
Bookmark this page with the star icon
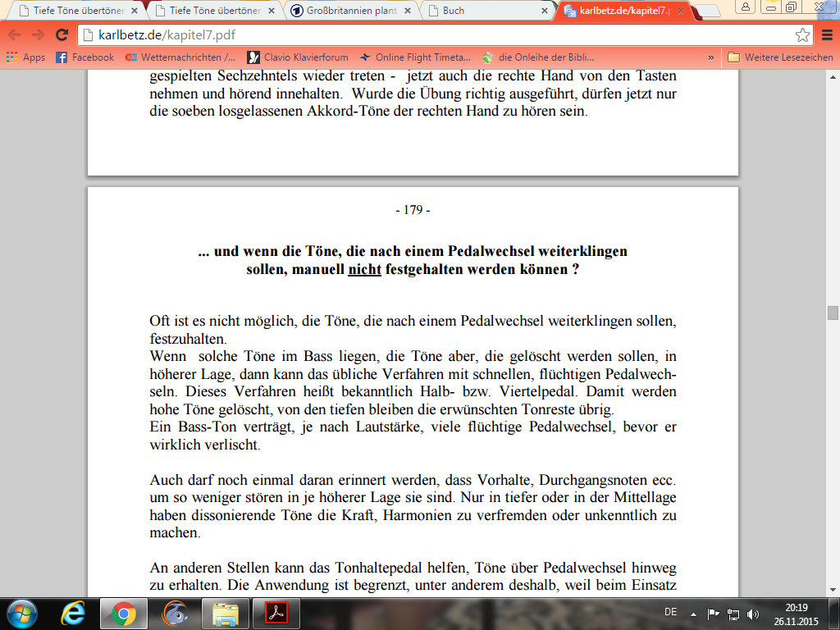point(802,34)
